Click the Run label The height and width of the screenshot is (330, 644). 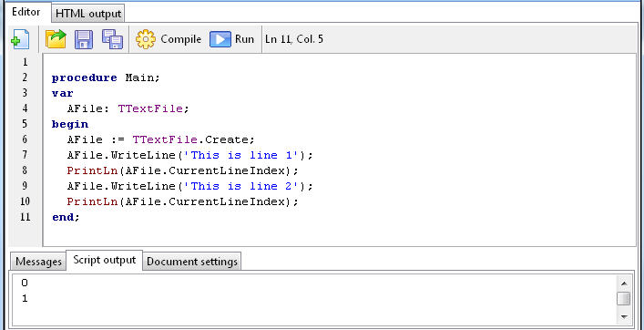click(x=244, y=39)
